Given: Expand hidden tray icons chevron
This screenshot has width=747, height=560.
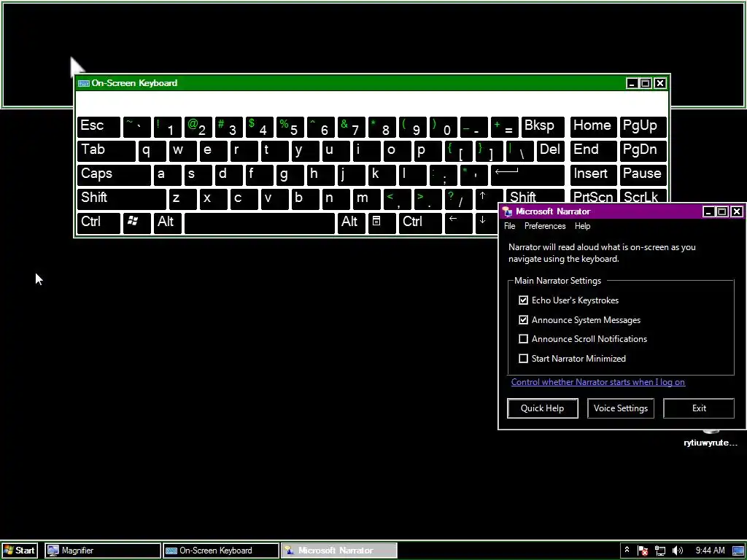Looking at the screenshot, I should (x=627, y=550).
